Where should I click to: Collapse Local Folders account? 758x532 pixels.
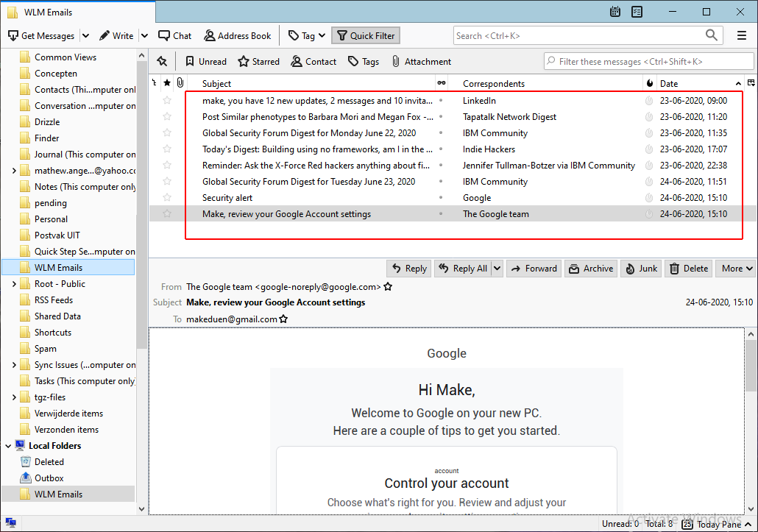point(8,445)
